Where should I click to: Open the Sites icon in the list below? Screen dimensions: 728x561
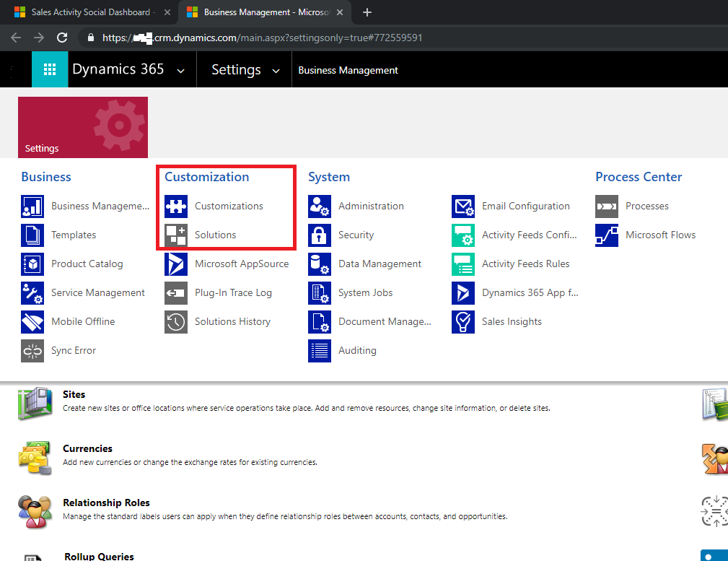coord(35,404)
